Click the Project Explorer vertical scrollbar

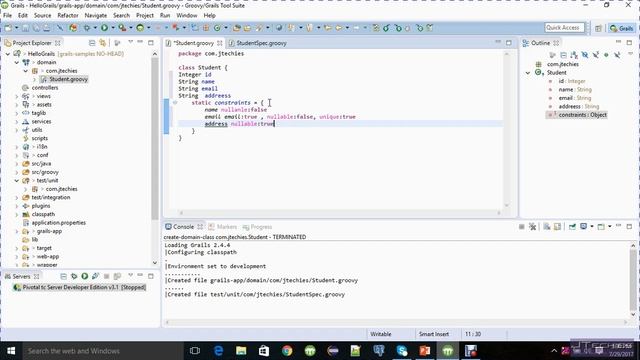pos(155,139)
